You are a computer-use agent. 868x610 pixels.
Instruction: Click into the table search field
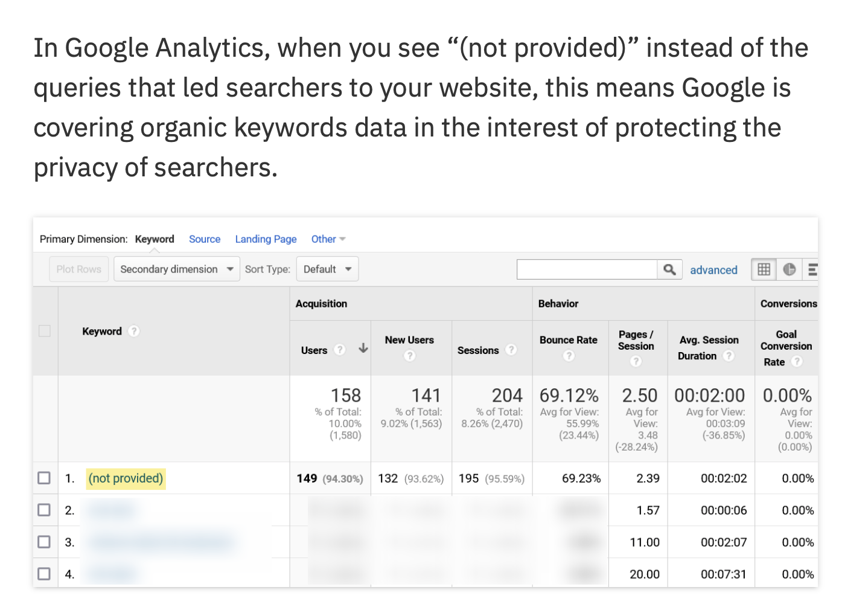[586, 269]
